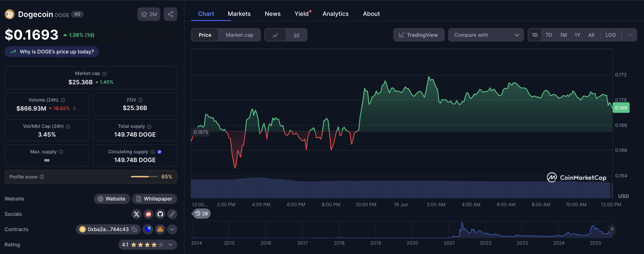This screenshot has width=644, height=254.
Task: Click the MetaMask fox icon in Contracts
Action: (x=160, y=229)
